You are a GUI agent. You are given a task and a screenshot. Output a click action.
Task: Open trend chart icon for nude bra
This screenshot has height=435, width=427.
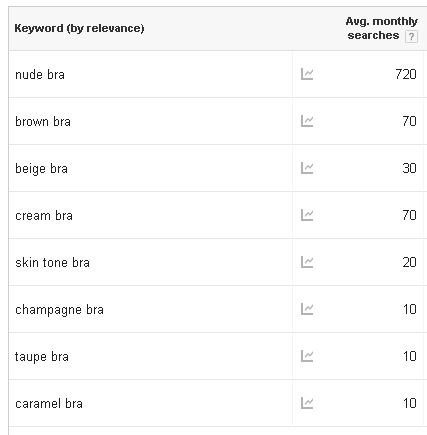click(x=307, y=74)
